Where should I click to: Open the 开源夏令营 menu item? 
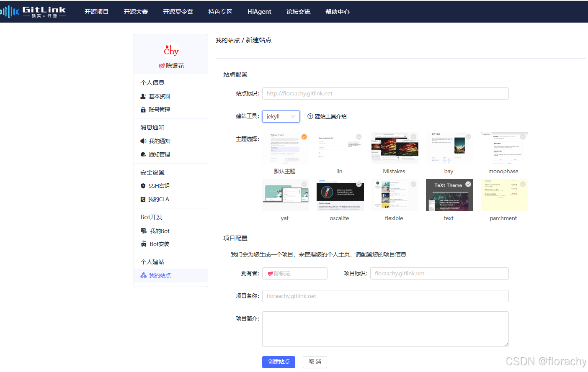tap(178, 12)
